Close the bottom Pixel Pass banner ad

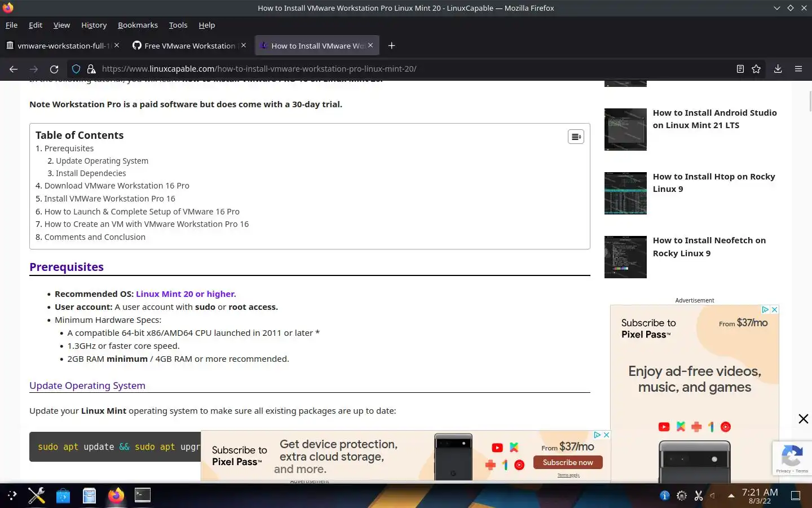tap(606, 435)
